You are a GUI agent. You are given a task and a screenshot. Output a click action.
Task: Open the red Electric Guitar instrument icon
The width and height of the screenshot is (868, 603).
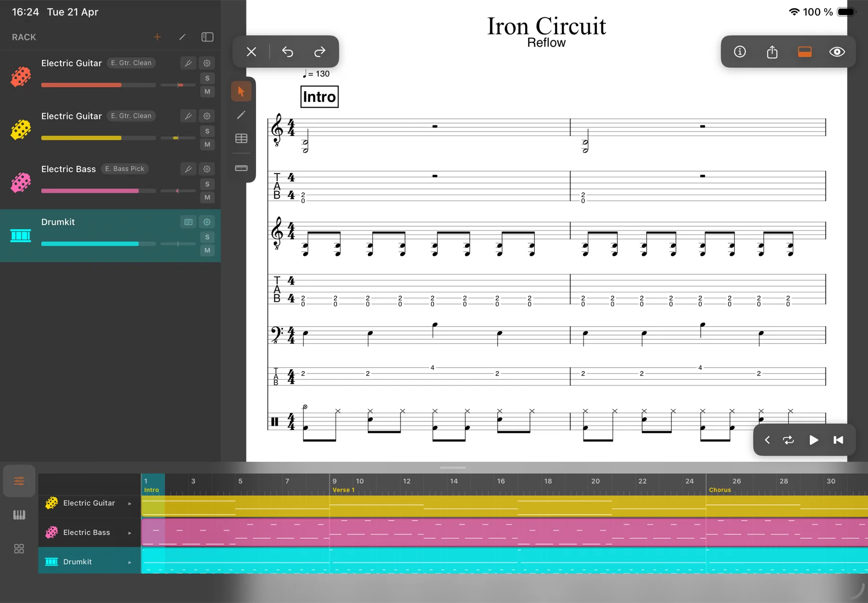pos(21,77)
